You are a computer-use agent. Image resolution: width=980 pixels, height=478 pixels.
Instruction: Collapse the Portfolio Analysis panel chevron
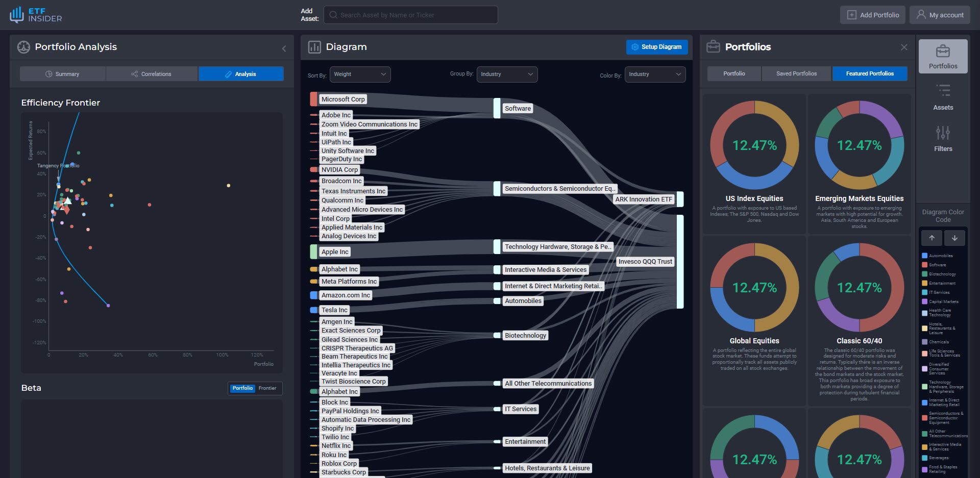tap(284, 48)
